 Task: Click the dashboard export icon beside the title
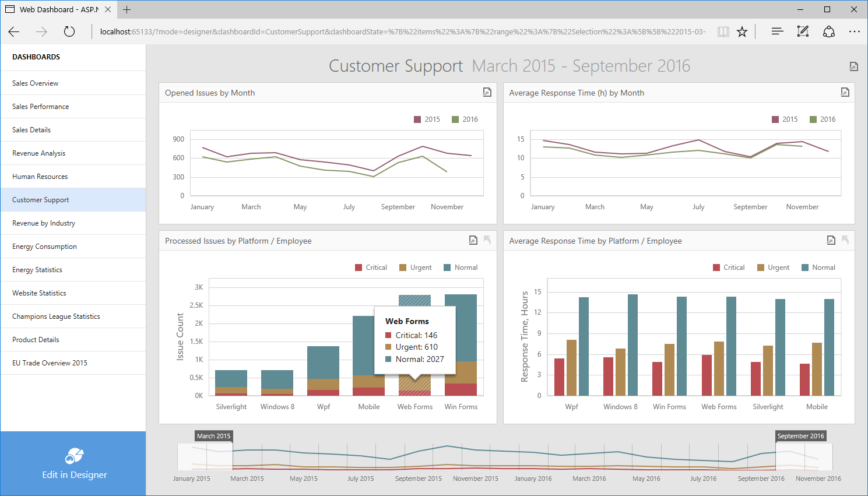point(853,66)
